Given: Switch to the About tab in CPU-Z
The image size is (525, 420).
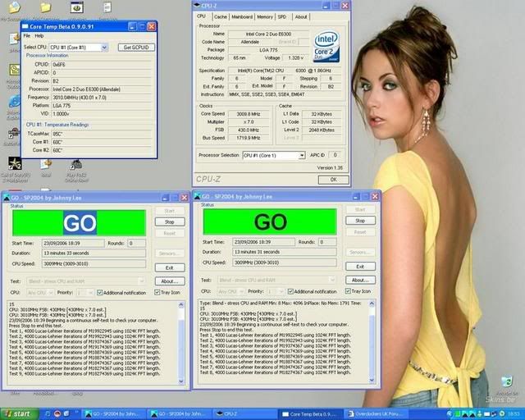Looking at the screenshot, I should click(301, 16).
